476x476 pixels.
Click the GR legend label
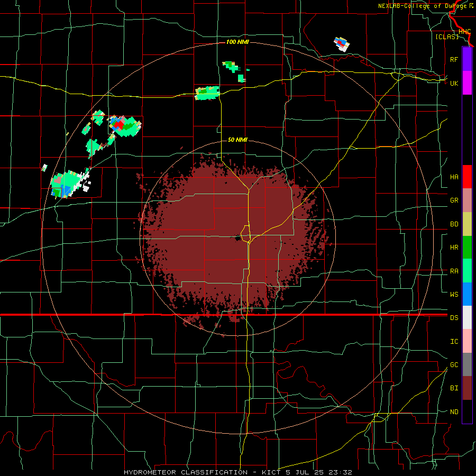click(454, 200)
